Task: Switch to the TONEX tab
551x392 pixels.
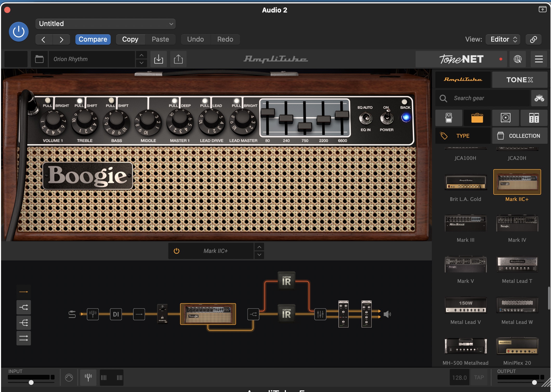Action: 520,80
